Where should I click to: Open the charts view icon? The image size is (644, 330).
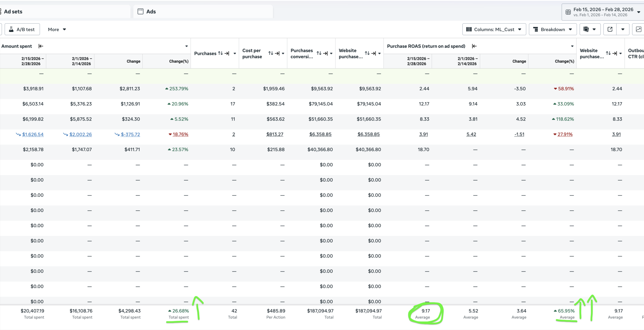point(638,29)
